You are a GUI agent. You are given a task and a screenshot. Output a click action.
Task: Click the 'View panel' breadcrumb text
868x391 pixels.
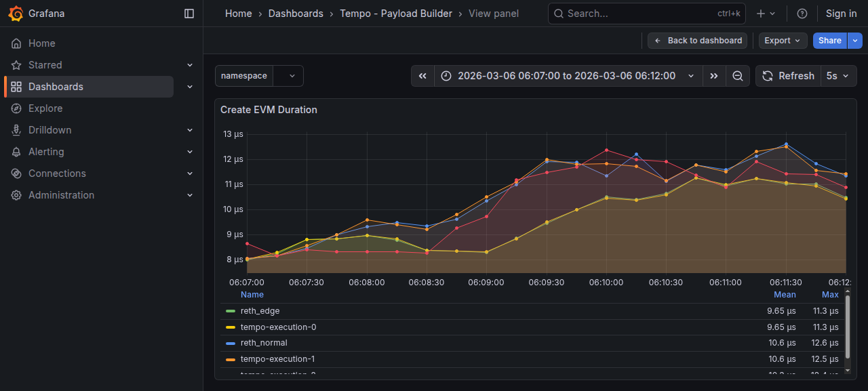point(494,14)
